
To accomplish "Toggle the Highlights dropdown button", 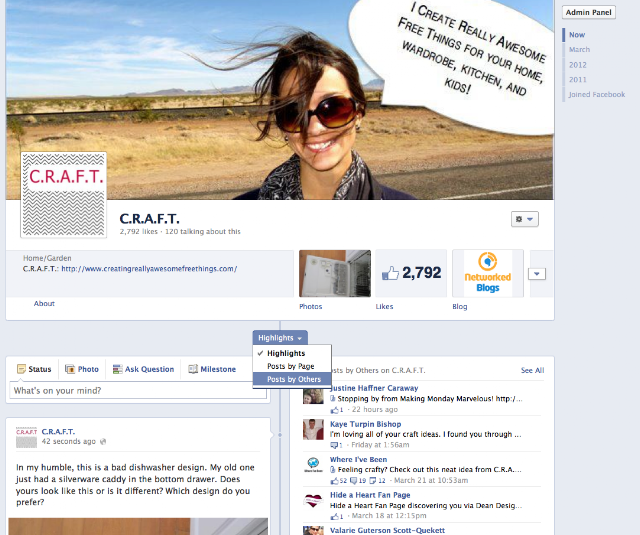I will (x=280, y=337).
